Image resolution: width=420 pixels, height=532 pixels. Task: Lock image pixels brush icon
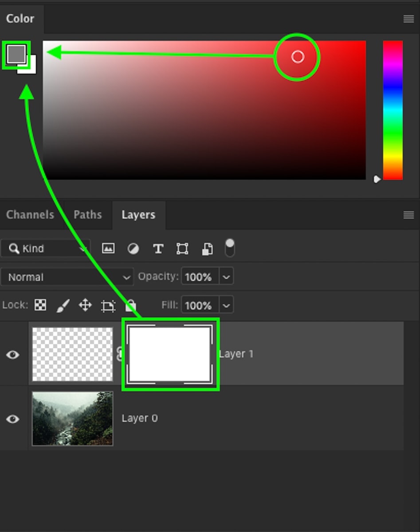click(x=63, y=305)
